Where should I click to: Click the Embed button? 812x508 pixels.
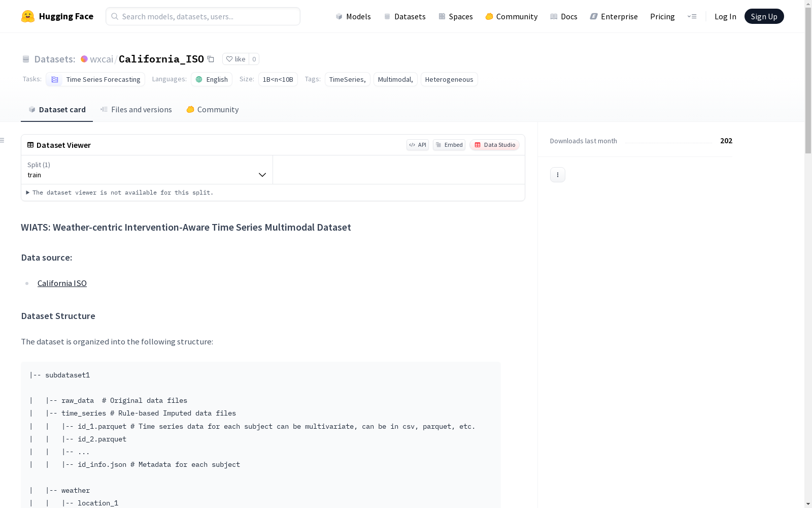click(449, 145)
